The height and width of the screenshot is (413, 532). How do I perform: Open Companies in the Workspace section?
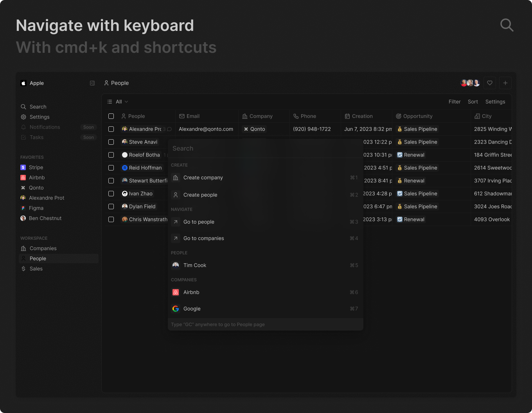click(43, 248)
